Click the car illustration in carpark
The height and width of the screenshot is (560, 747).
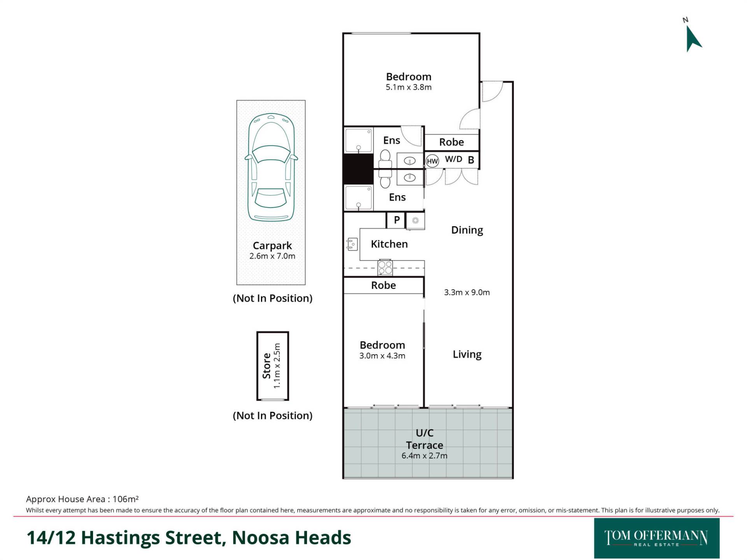coord(271,167)
